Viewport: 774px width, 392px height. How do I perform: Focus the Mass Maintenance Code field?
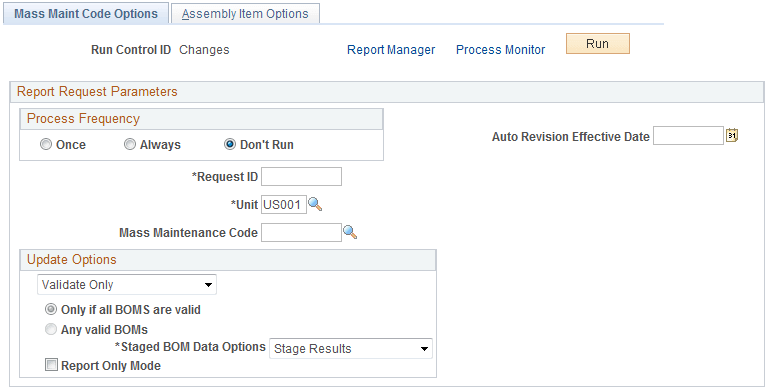click(x=301, y=233)
